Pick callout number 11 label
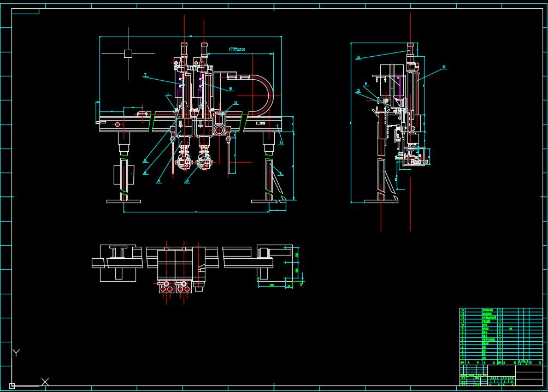This screenshot has height=392, width=548. click(x=236, y=103)
